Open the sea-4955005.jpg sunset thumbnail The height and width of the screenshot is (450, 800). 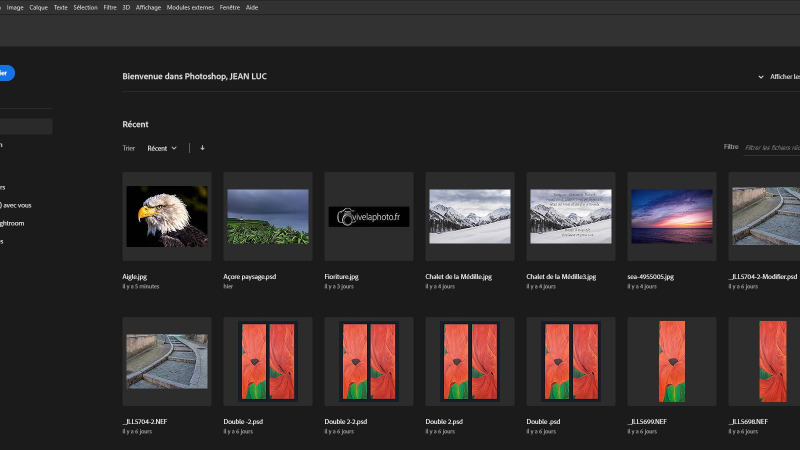coord(670,216)
